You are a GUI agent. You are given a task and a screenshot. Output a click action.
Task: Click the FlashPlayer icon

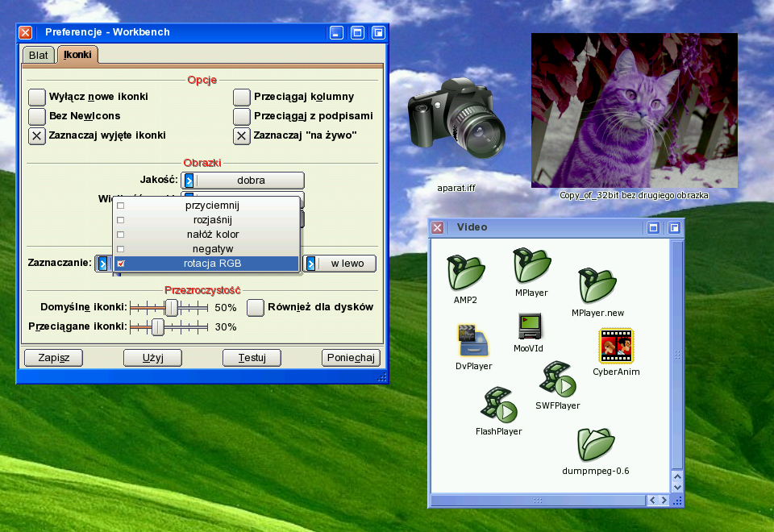coord(498,406)
